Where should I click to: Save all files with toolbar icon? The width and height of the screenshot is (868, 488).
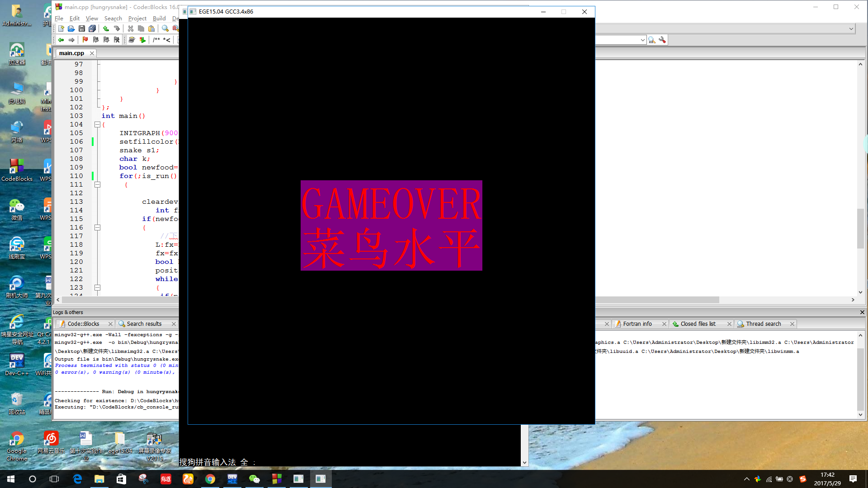tap(92, 28)
